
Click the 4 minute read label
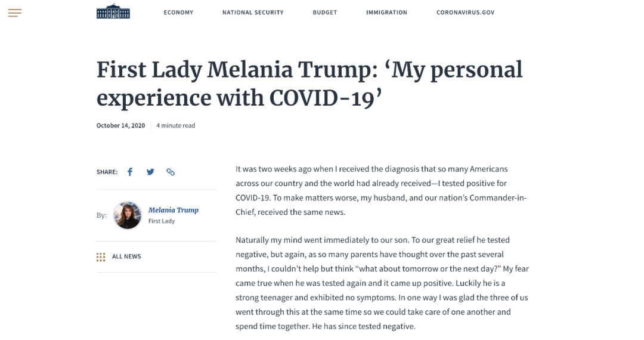[176, 126]
